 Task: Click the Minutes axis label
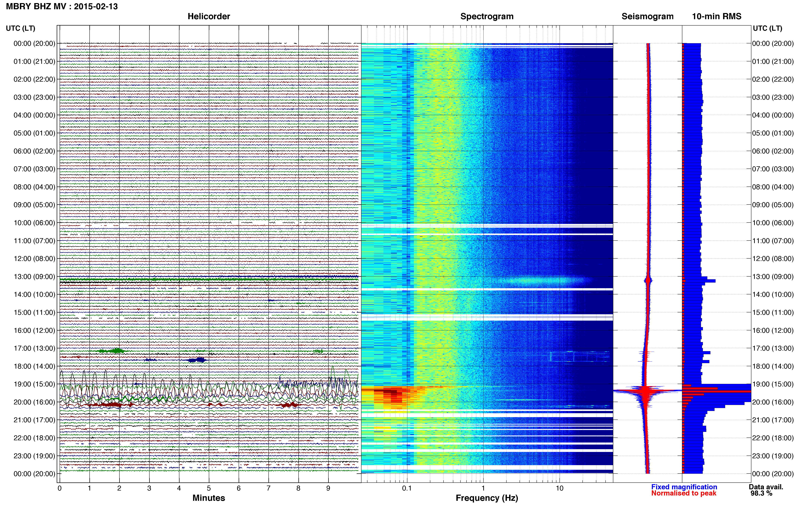(208, 498)
